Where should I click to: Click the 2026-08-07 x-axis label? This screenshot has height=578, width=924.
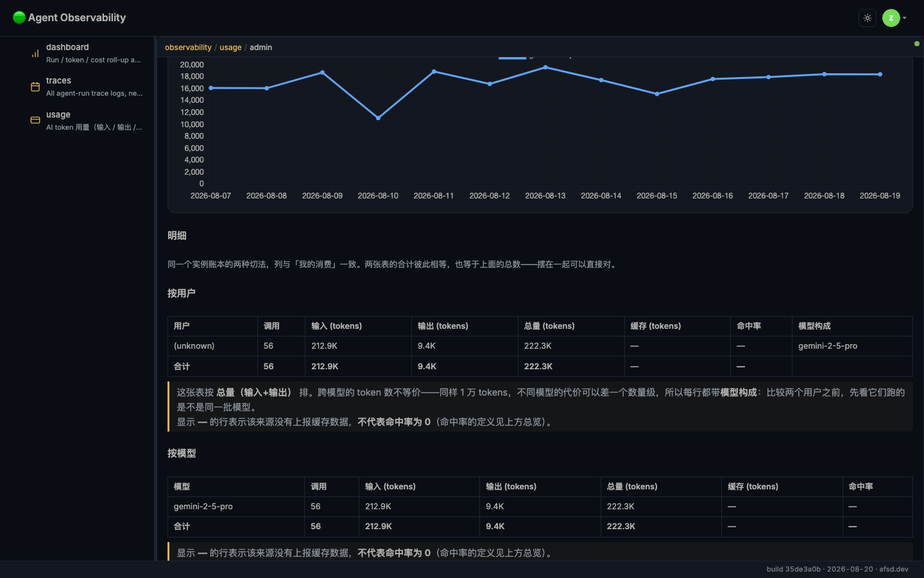click(210, 196)
